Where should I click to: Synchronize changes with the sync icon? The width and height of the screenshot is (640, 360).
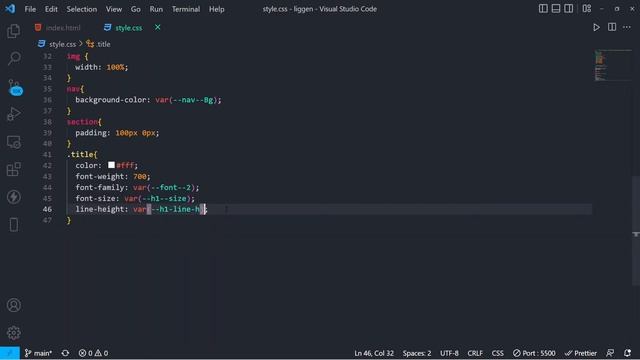[65, 353]
